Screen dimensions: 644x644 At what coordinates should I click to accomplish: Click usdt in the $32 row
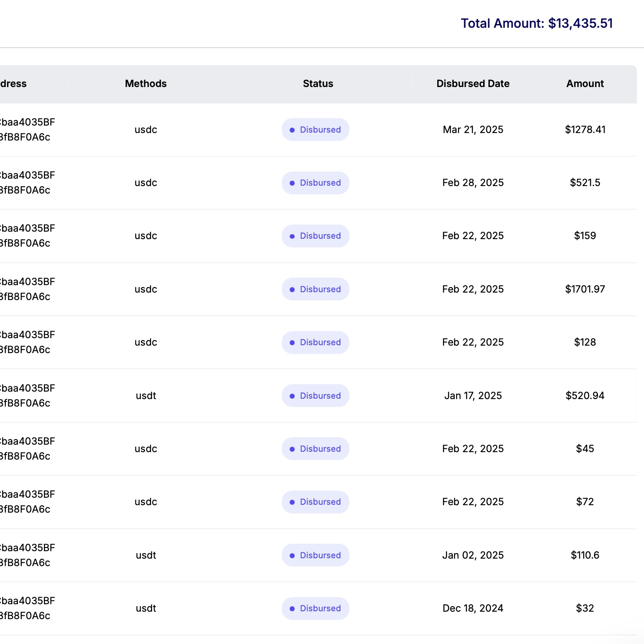pyautogui.click(x=146, y=608)
